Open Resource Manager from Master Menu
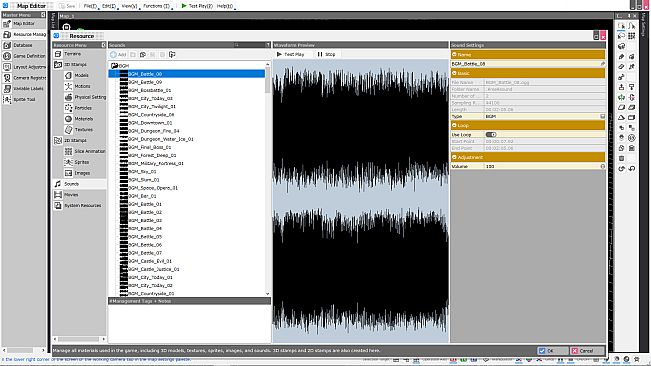This screenshot has height=366, width=651. click(x=24, y=34)
